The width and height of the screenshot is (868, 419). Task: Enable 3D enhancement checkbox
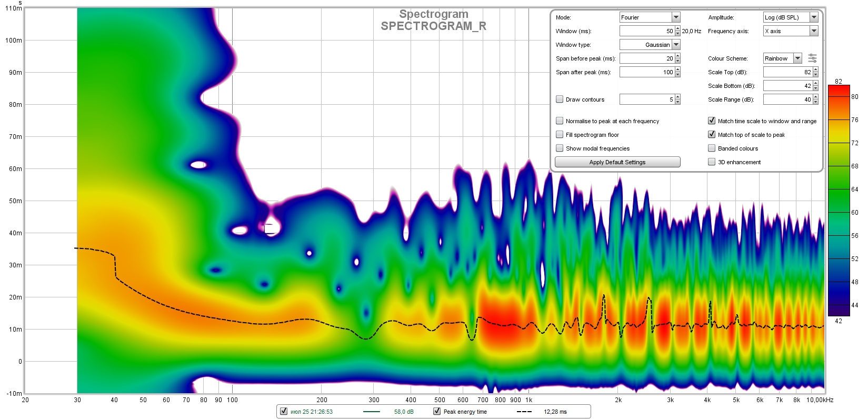(712, 162)
